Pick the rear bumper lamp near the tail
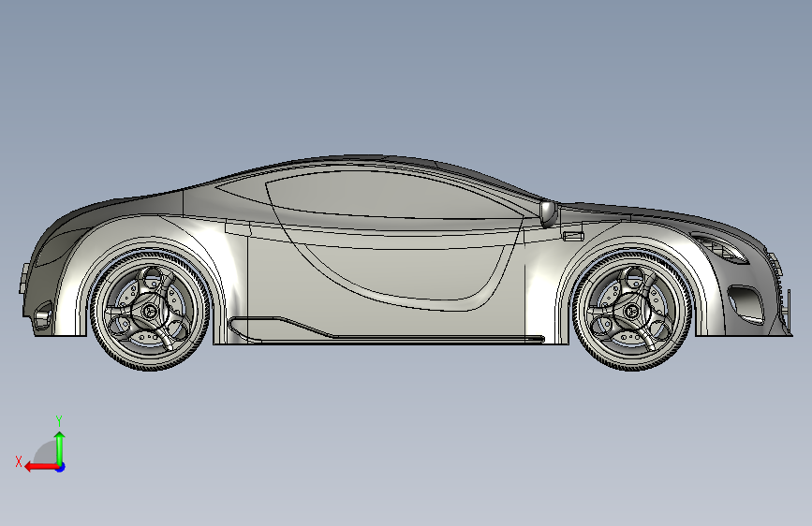Viewport: 812px width, 526px height. (41, 315)
